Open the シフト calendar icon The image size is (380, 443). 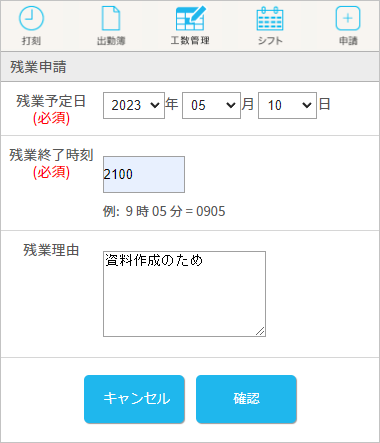click(x=270, y=18)
